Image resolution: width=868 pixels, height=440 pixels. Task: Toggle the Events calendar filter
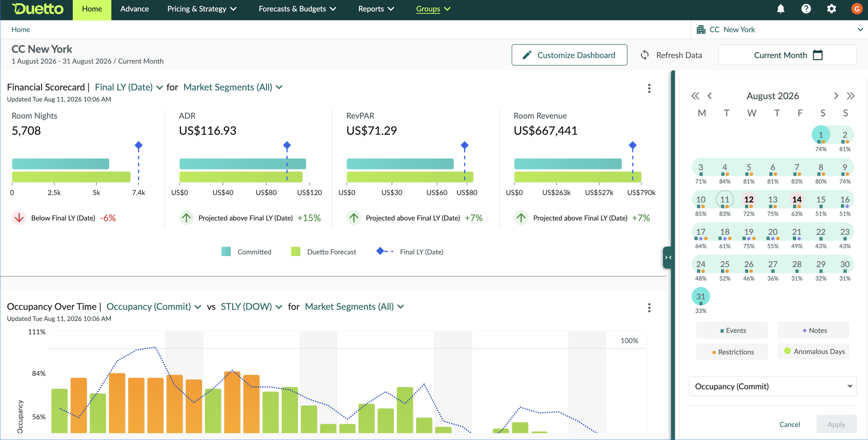pyautogui.click(x=732, y=331)
